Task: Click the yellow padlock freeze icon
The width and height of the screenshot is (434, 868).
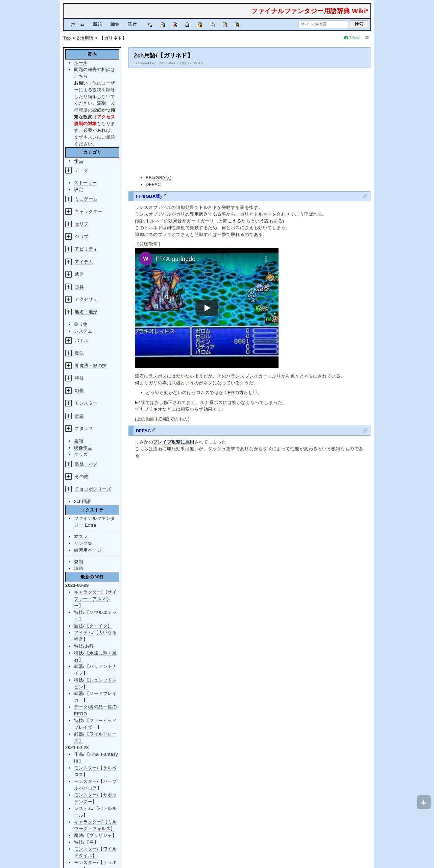Action: [200, 25]
